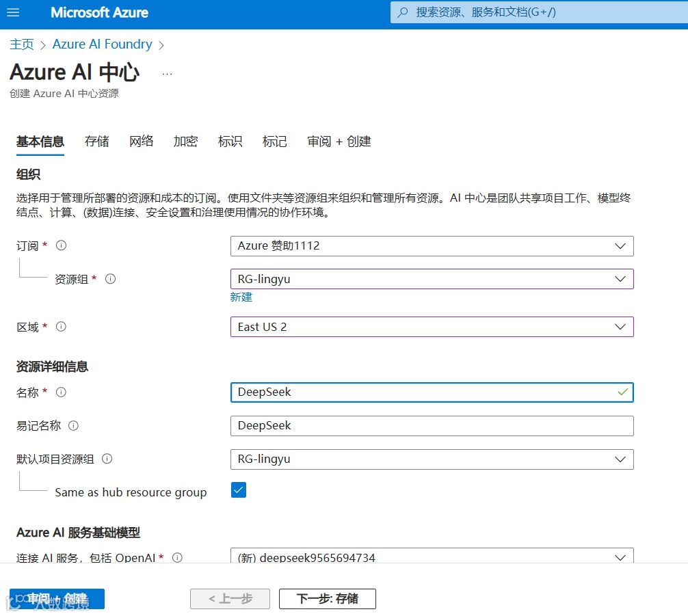Focus the 名称 input with DeepSeek
The image size is (688, 616).
432,392
